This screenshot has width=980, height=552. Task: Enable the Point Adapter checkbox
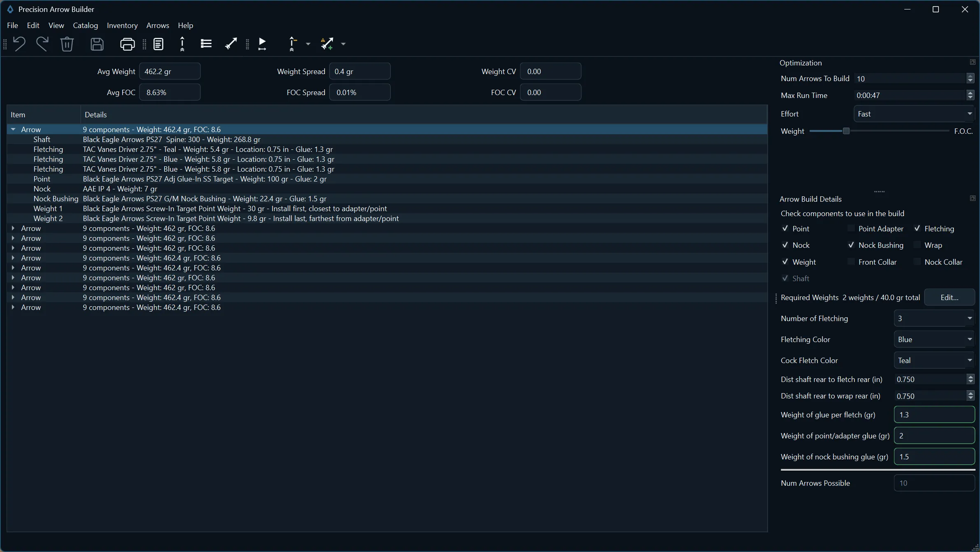[851, 228]
